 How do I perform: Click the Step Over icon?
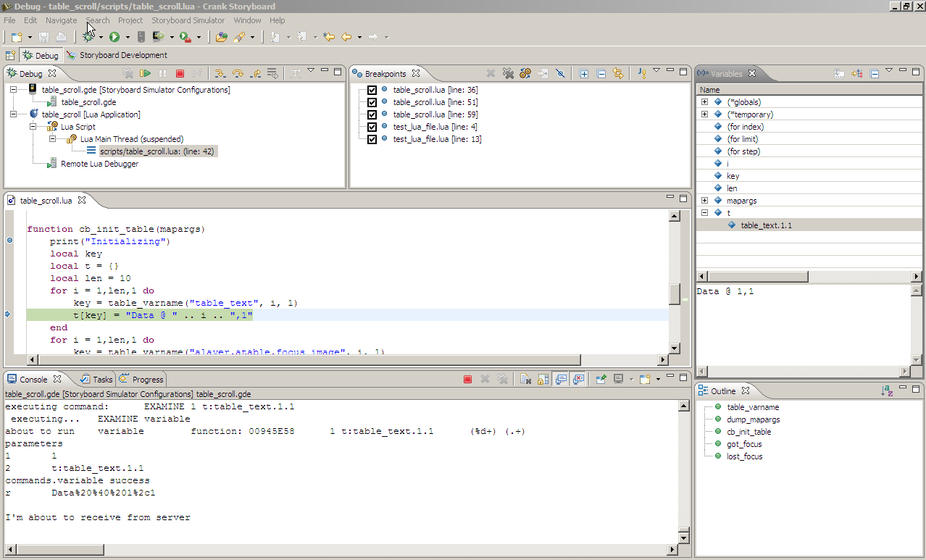pos(237,73)
